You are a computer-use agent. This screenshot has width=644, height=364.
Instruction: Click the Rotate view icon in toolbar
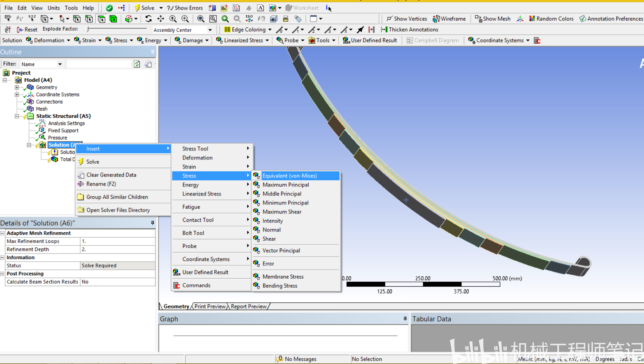coord(149,19)
